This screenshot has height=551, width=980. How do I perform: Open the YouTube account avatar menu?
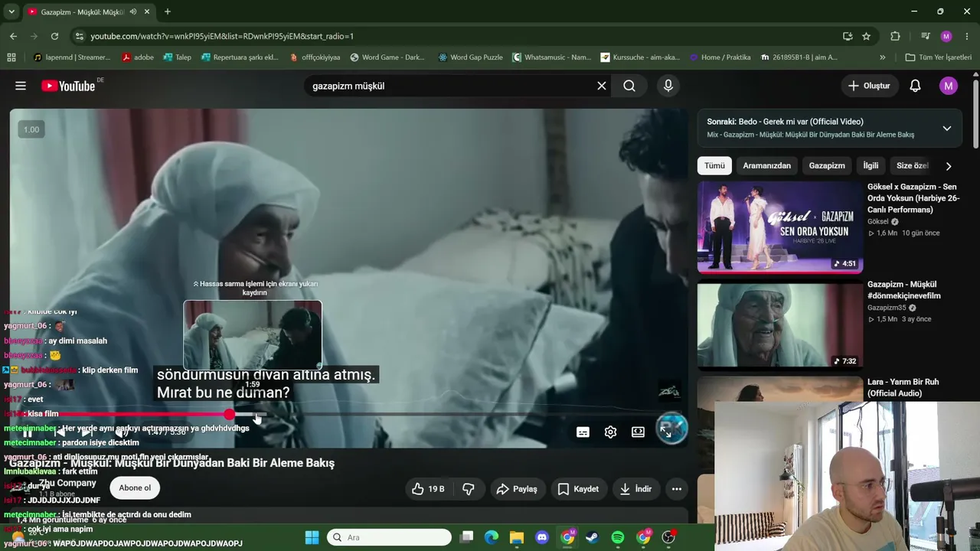click(x=949, y=86)
